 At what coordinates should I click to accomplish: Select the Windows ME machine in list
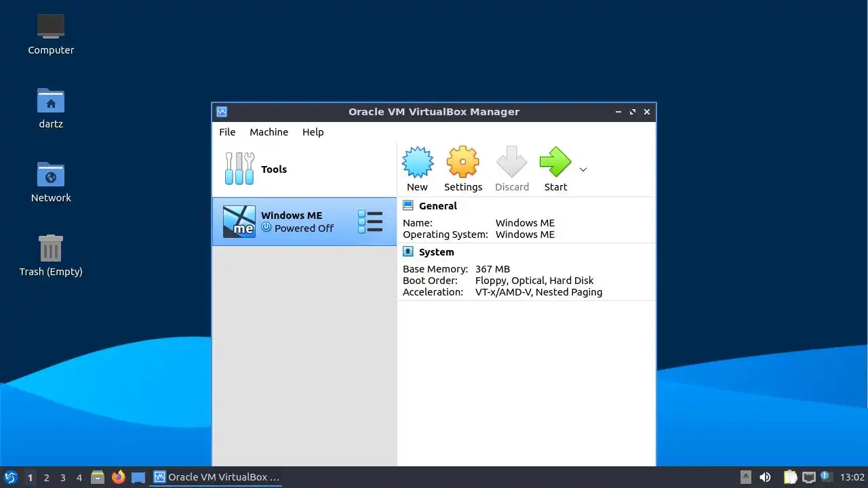304,222
